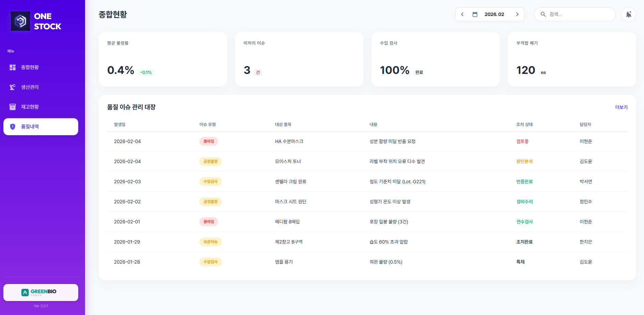Click the 보관이슈 tag for 제2창고 B구역
The width and height of the screenshot is (644, 315).
pyautogui.click(x=210, y=242)
